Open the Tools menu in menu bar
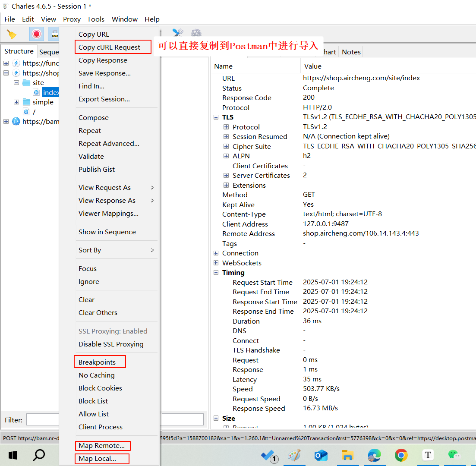This screenshot has height=466, width=476. click(x=96, y=19)
